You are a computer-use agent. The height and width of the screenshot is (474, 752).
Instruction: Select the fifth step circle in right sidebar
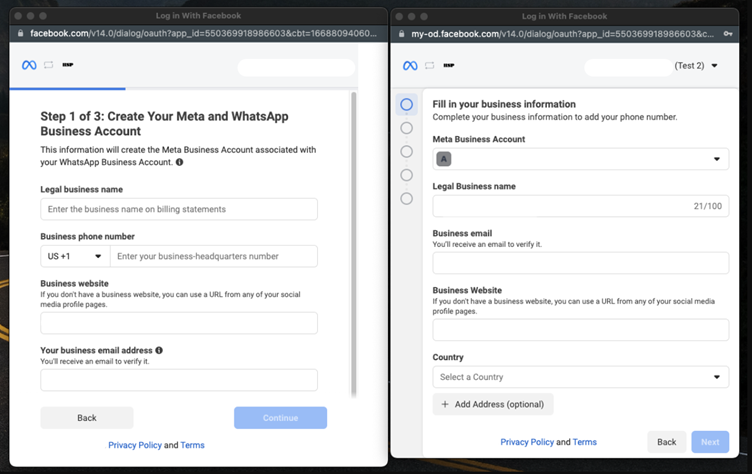pos(406,199)
